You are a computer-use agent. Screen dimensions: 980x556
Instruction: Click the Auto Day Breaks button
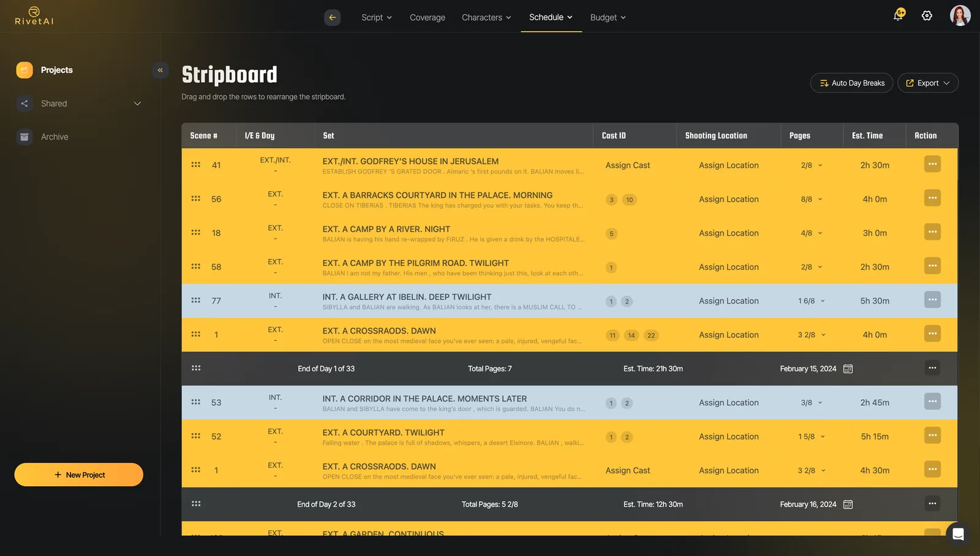851,83
